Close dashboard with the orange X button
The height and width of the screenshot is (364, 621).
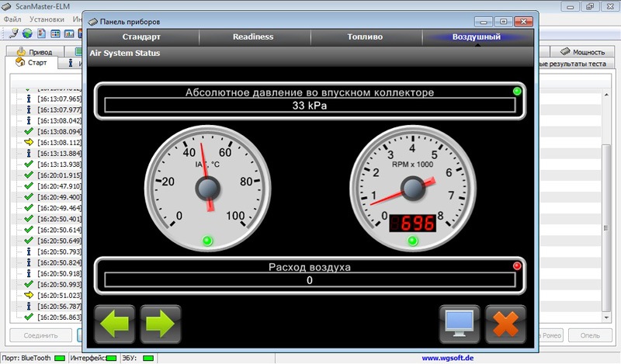505,324
